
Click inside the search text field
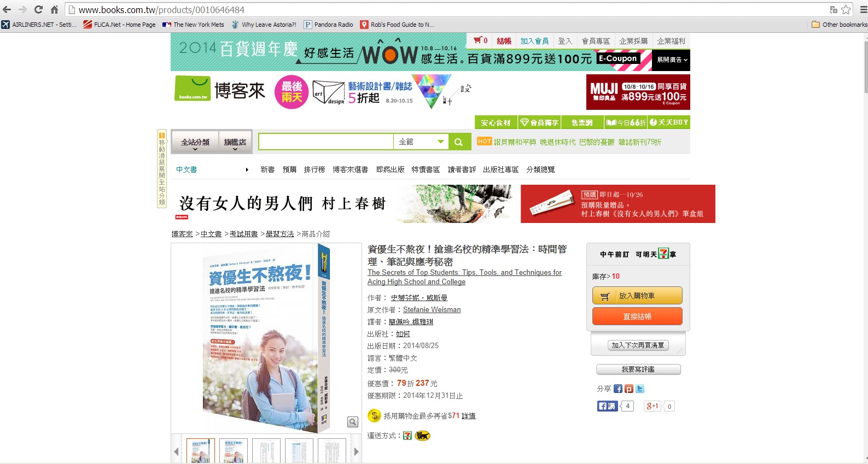pos(325,142)
